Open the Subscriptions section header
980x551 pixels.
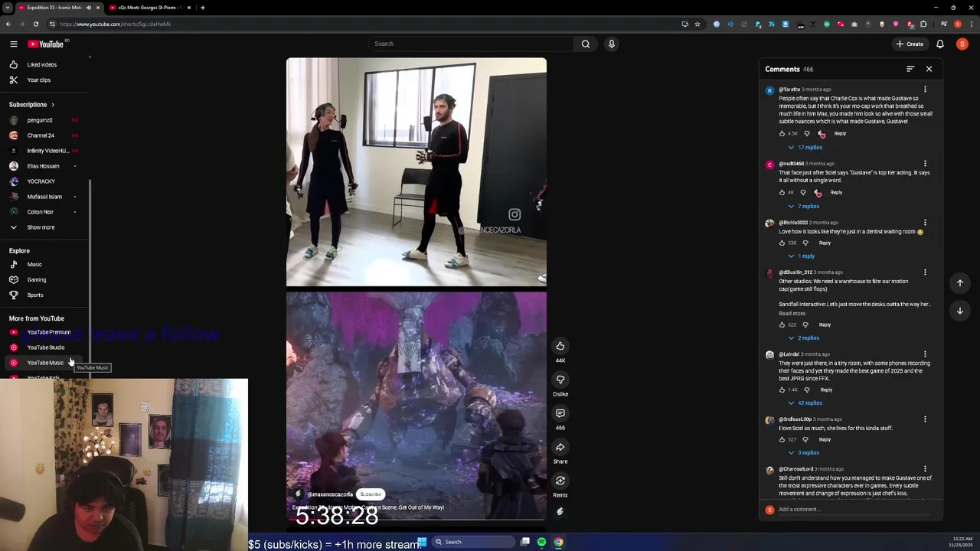[x=31, y=104]
